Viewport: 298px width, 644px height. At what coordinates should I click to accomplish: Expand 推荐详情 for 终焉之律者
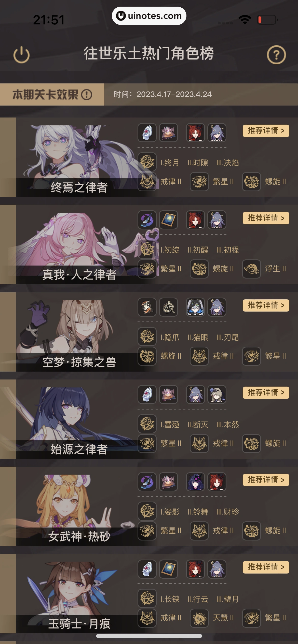point(266,131)
